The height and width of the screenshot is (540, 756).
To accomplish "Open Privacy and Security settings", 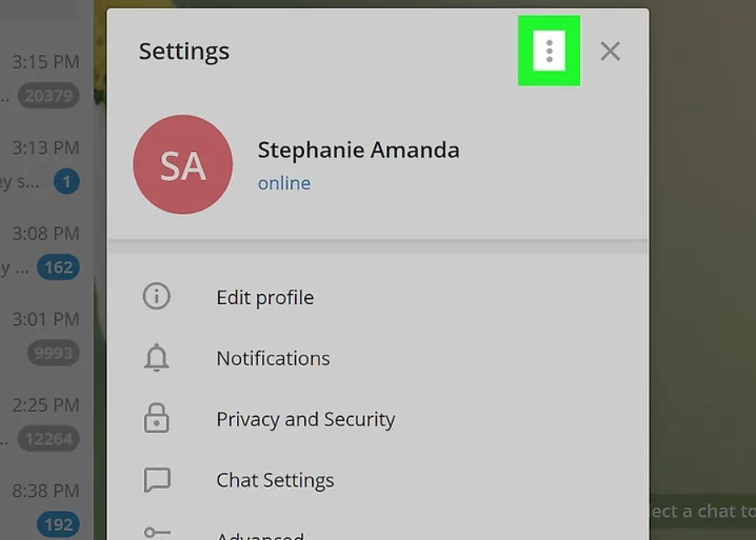I will 305,420.
